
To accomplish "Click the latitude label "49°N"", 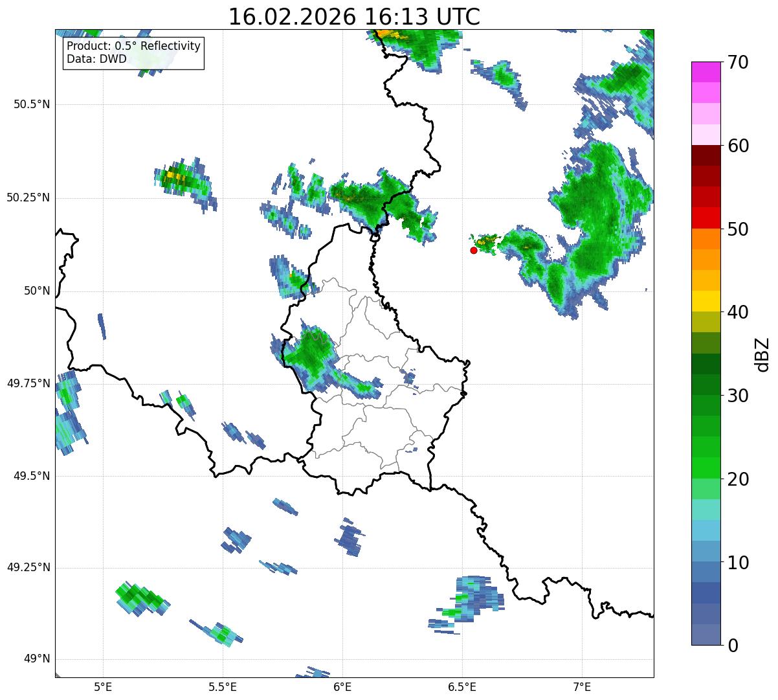I will point(37,659).
